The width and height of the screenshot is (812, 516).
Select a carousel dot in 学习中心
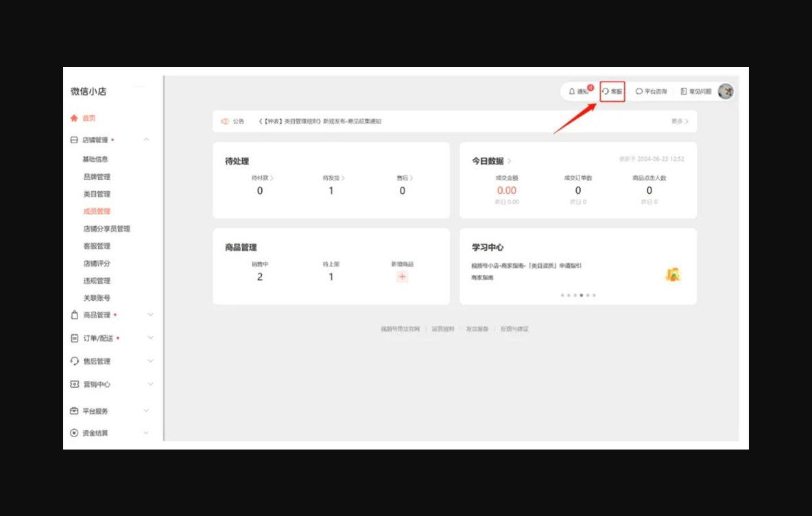581,295
